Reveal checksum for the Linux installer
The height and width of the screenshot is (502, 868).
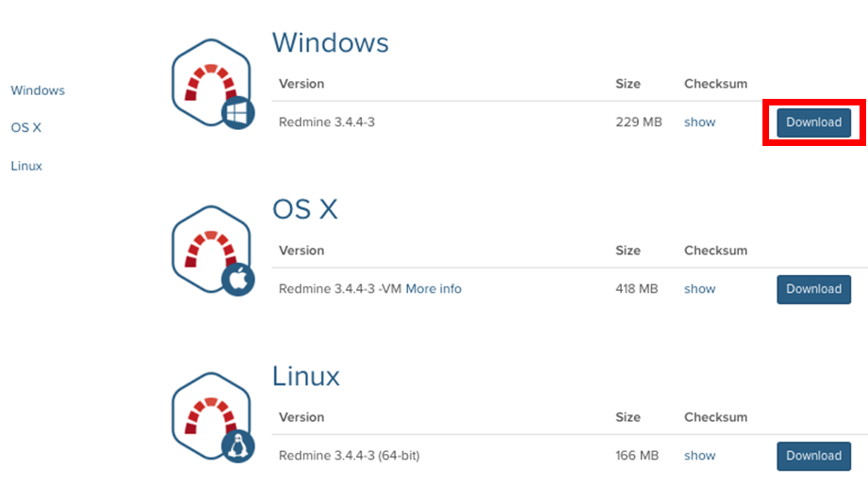[x=699, y=456]
